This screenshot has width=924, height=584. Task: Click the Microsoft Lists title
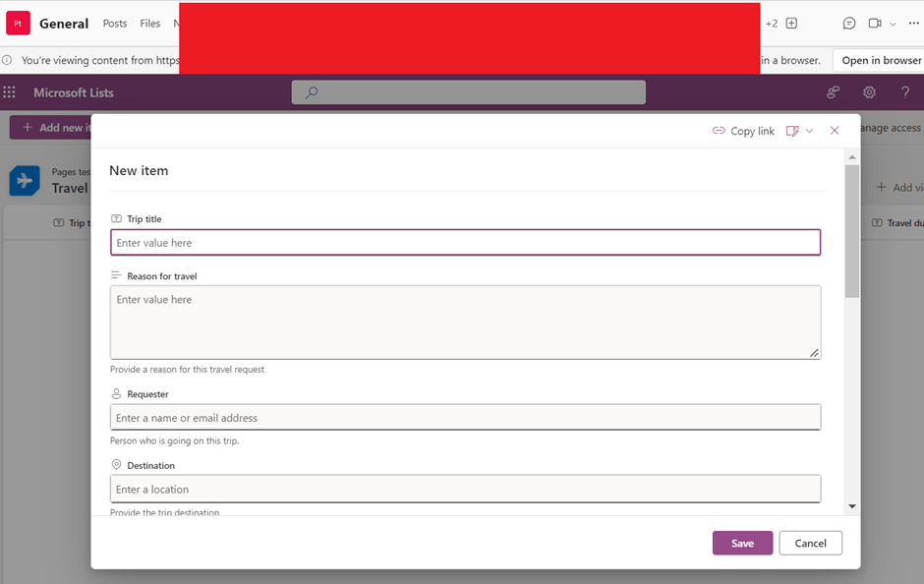coord(74,92)
